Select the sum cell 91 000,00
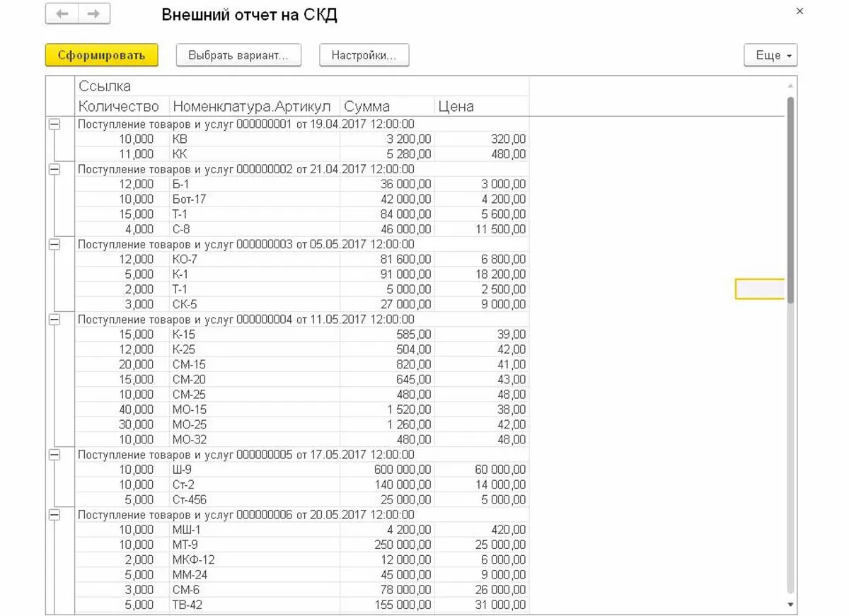This screenshot has height=616, width=849. pyautogui.click(x=387, y=274)
